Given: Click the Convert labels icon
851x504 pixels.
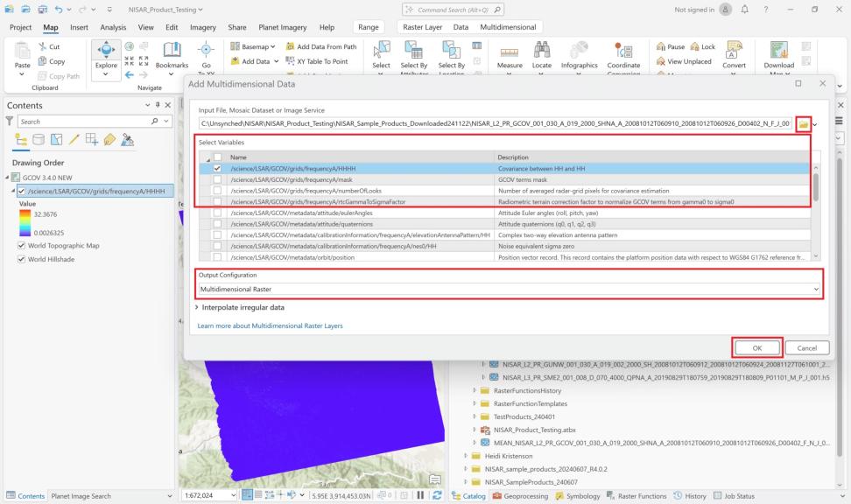Looking at the screenshot, I should pos(734,50).
